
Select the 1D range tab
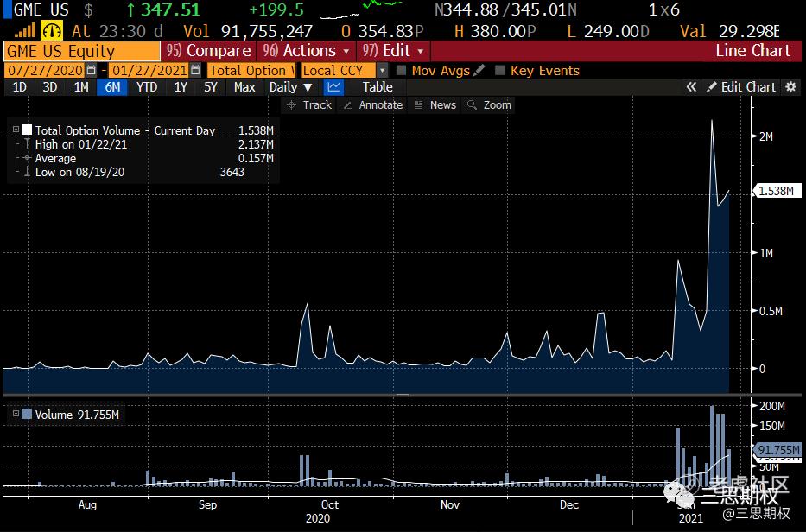click(20, 87)
